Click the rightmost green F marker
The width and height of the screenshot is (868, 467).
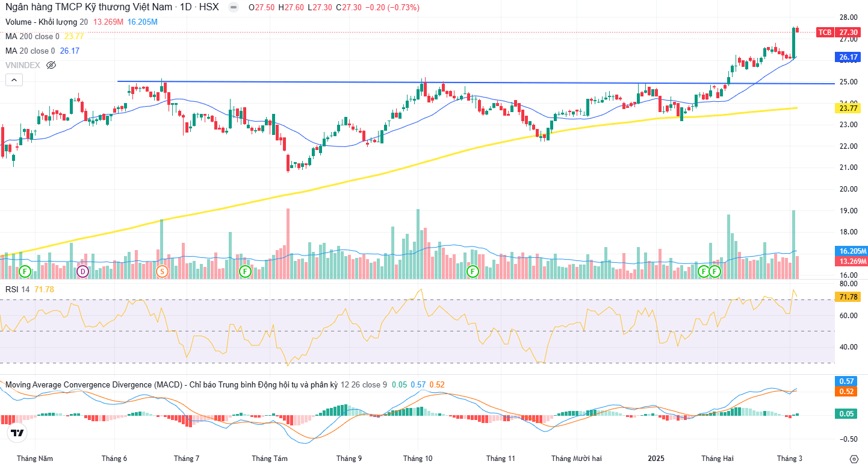click(x=715, y=271)
